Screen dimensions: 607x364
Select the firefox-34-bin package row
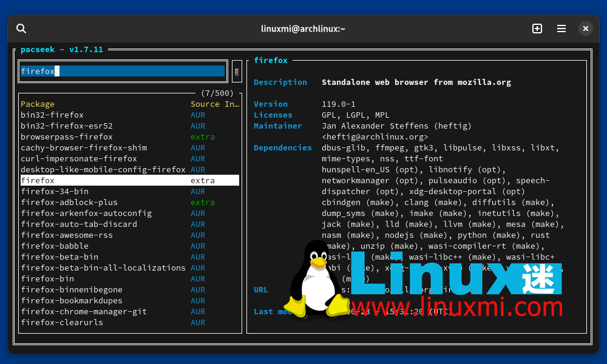coord(130,192)
